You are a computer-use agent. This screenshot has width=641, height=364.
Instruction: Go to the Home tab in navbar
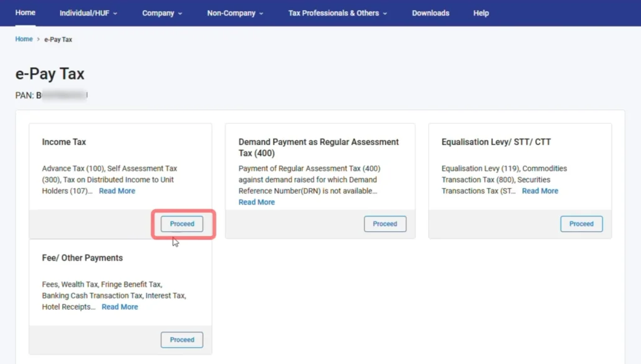[x=25, y=13]
